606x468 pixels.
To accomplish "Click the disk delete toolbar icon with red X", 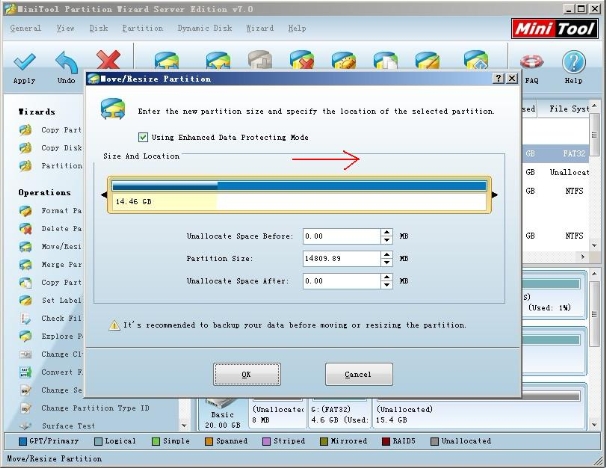I will [x=301, y=60].
